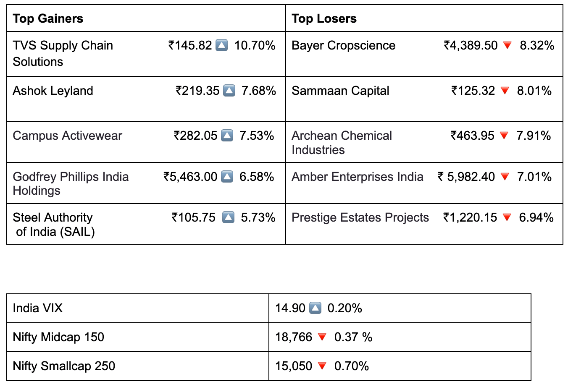This screenshot has height=392, width=568.
Task: Click the up arrow icon beside TVS Supply Chain
Action: [x=221, y=45]
